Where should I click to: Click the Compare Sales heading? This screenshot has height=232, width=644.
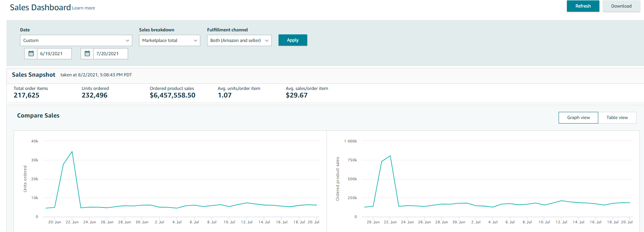click(x=38, y=116)
